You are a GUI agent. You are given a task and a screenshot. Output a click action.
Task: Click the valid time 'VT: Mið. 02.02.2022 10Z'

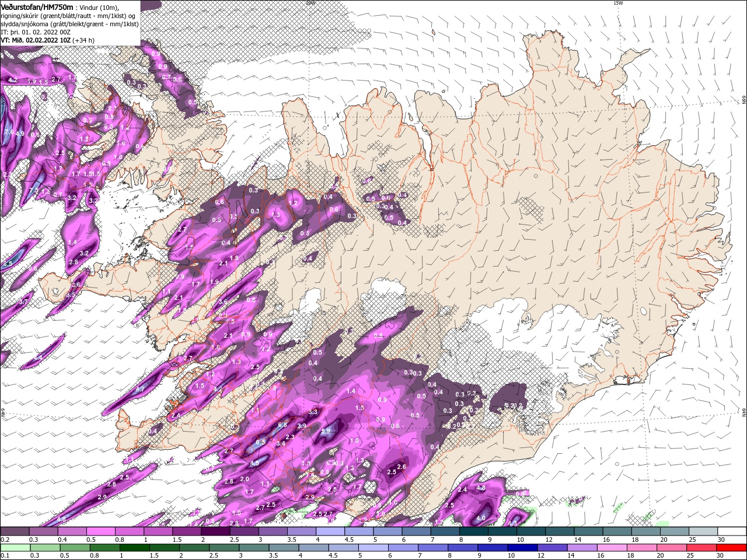click(x=36, y=40)
